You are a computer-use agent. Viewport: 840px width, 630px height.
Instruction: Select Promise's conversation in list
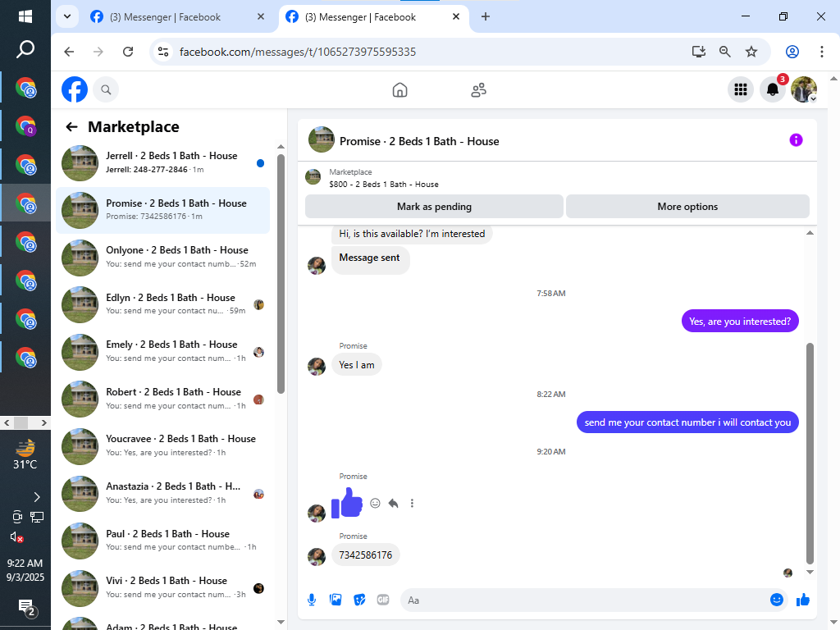(163, 209)
